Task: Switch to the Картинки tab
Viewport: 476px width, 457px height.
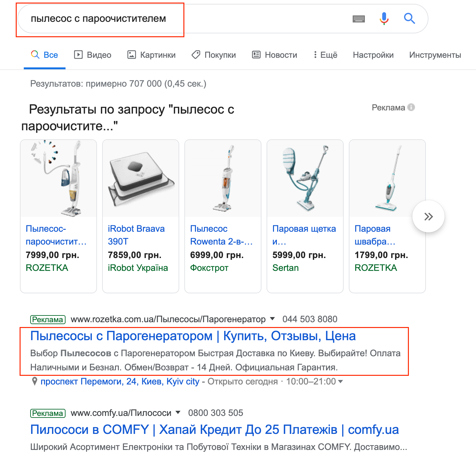Action: pos(151,55)
